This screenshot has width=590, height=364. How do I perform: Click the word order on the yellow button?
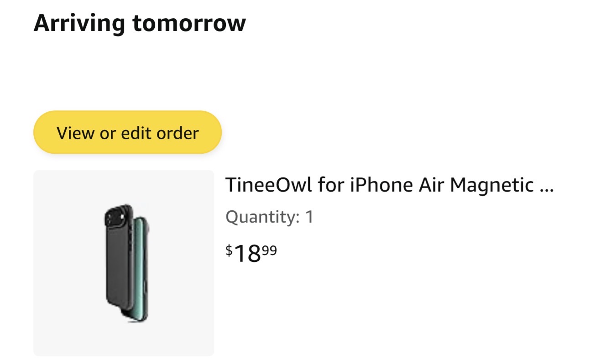tap(178, 133)
